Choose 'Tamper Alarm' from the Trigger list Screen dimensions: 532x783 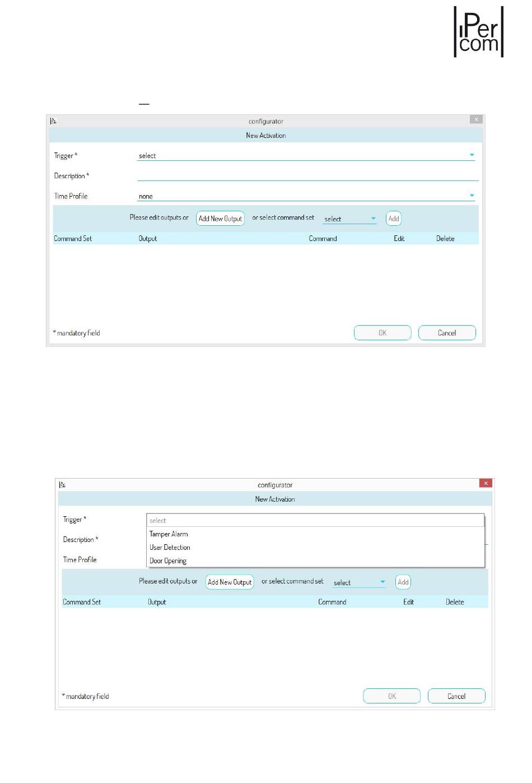169,534
